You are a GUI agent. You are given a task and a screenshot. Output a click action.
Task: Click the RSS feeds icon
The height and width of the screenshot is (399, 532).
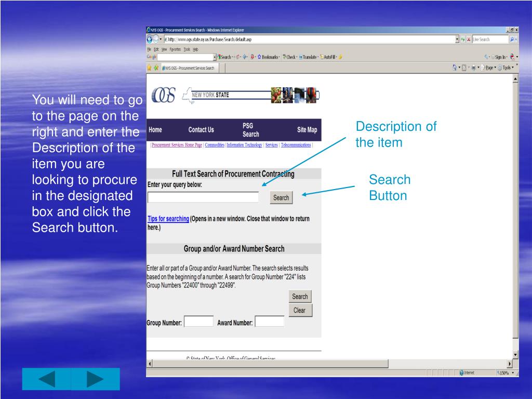[464, 68]
